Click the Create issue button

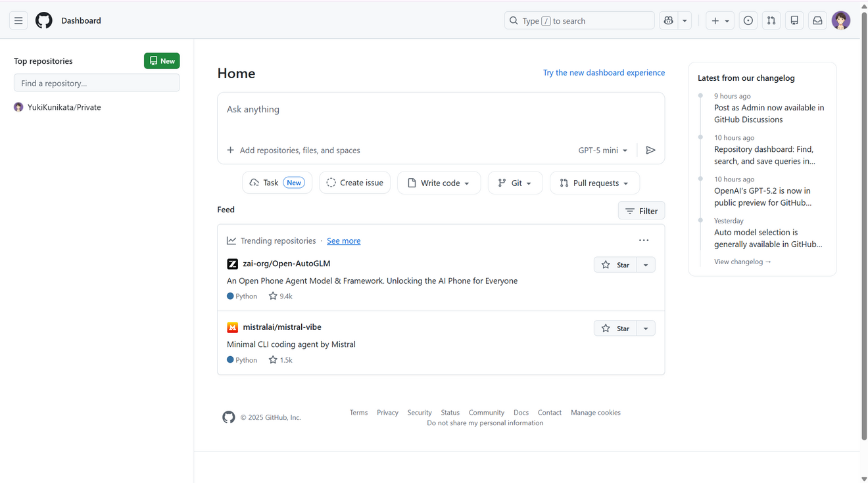[x=355, y=183]
